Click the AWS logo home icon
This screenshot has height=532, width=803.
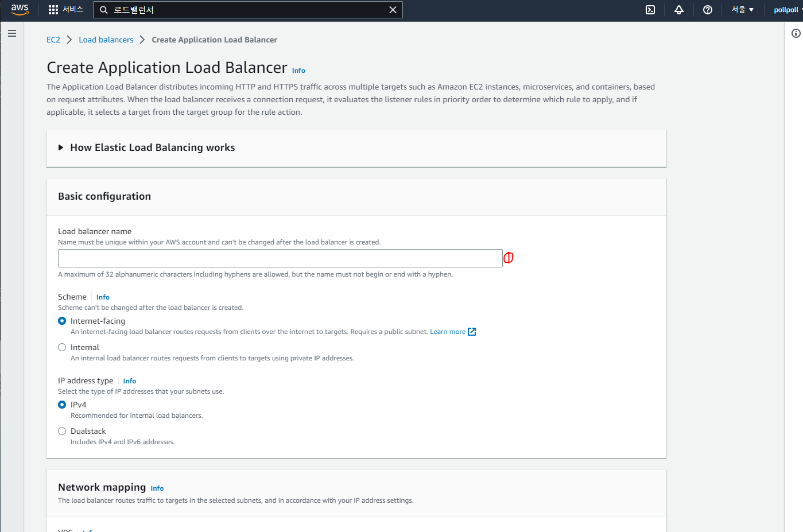(x=20, y=10)
